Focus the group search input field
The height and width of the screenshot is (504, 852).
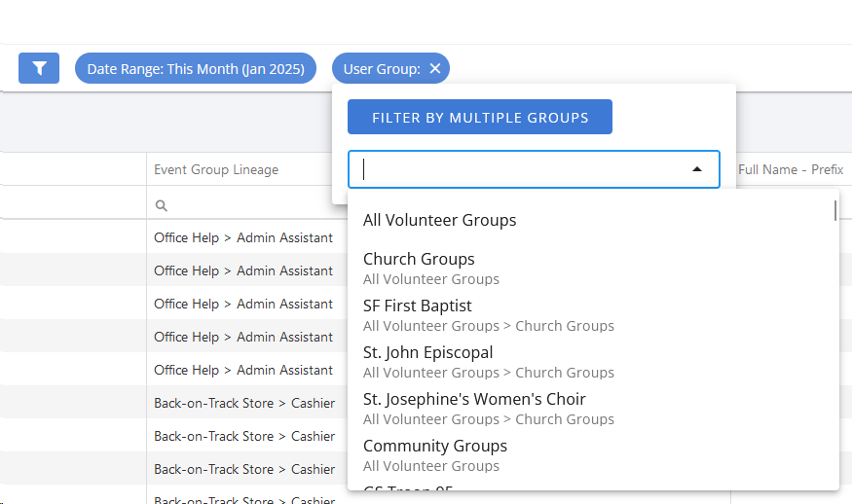pyautogui.click(x=522, y=169)
